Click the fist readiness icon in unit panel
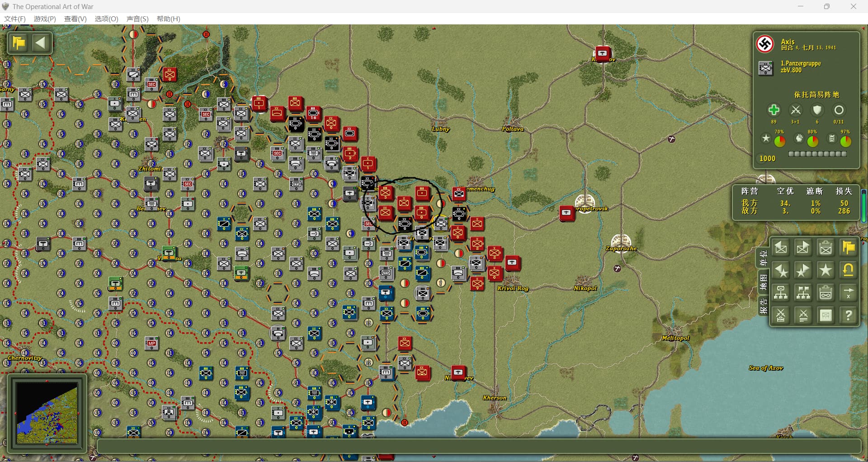This screenshot has width=868, height=462. pyautogui.click(x=799, y=138)
